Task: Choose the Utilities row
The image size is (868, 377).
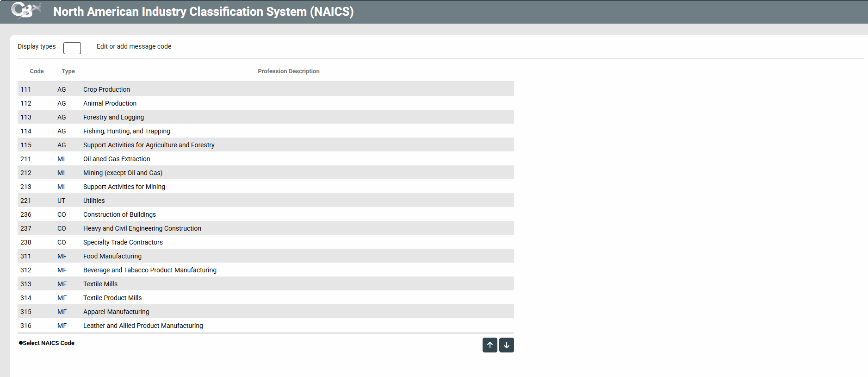Action: [94, 201]
